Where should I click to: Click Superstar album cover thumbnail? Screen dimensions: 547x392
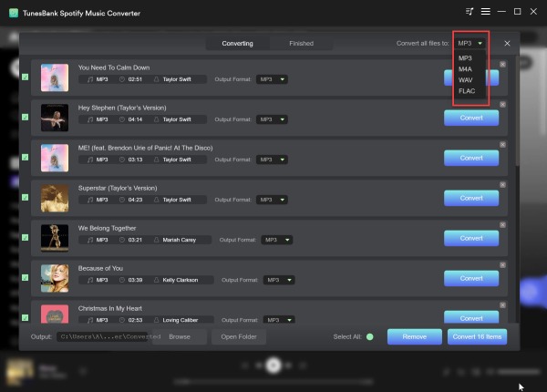[x=55, y=198]
